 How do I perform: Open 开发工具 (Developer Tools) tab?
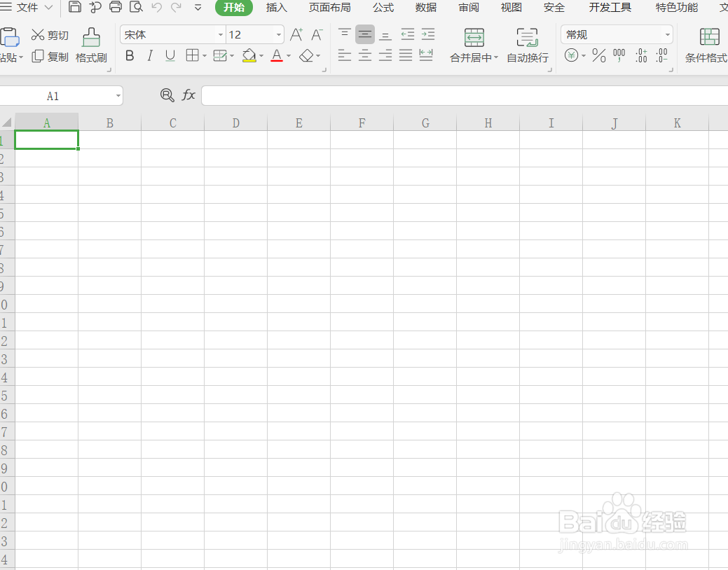coord(610,8)
